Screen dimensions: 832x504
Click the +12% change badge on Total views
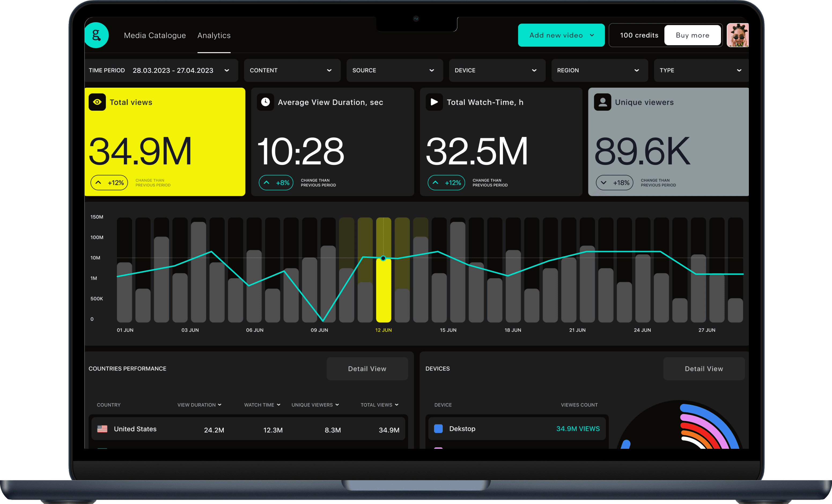point(109,183)
